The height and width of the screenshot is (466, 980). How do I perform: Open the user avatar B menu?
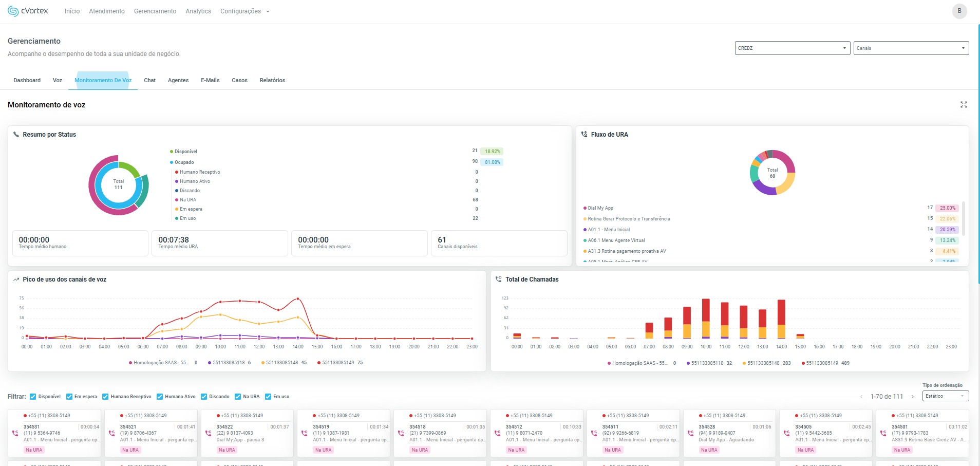pyautogui.click(x=959, y=11)
